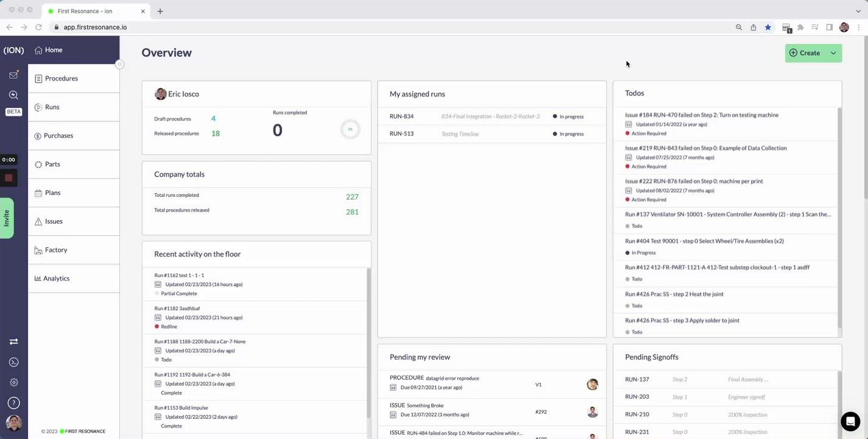Screen dimensions: 868x439
Task: Collapse the sidebar navigation panel
Action: click(x=120, y=64)
